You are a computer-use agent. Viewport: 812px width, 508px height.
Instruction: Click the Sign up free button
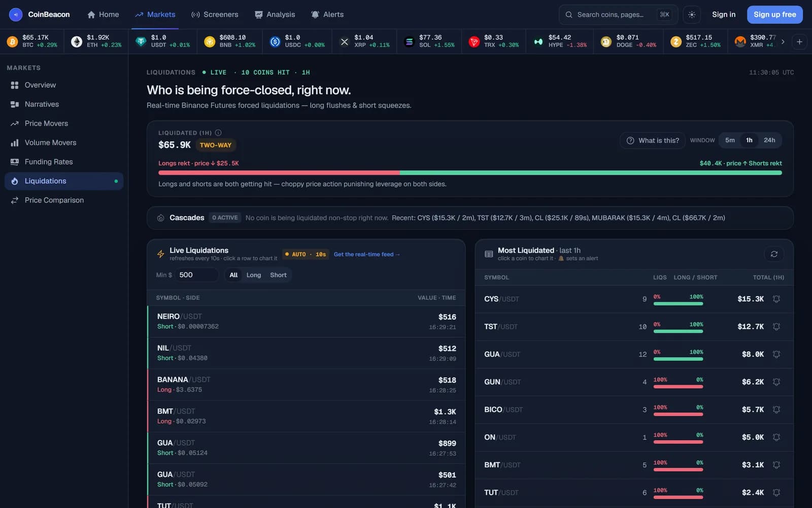(x=774, y=15)
